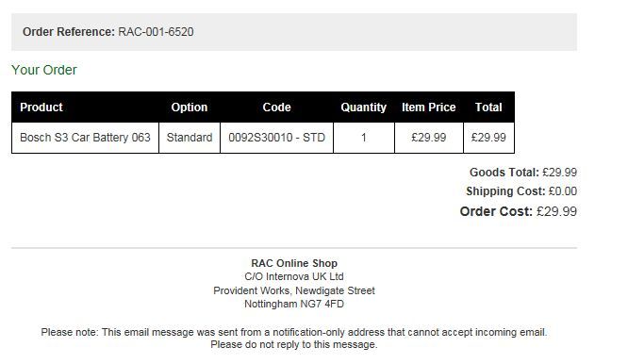Click the Code column header
The width and height of the screenshot is (628, 364).
(276, 108)
